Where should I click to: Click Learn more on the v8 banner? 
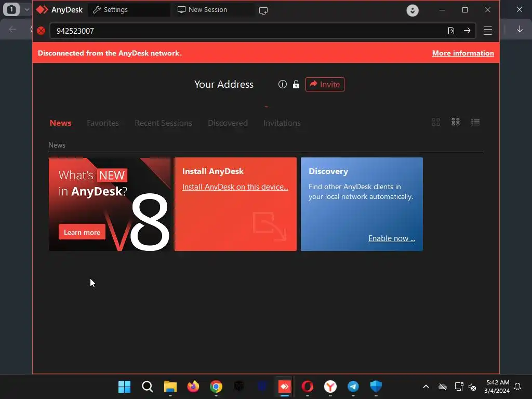[x=82, y=232]
